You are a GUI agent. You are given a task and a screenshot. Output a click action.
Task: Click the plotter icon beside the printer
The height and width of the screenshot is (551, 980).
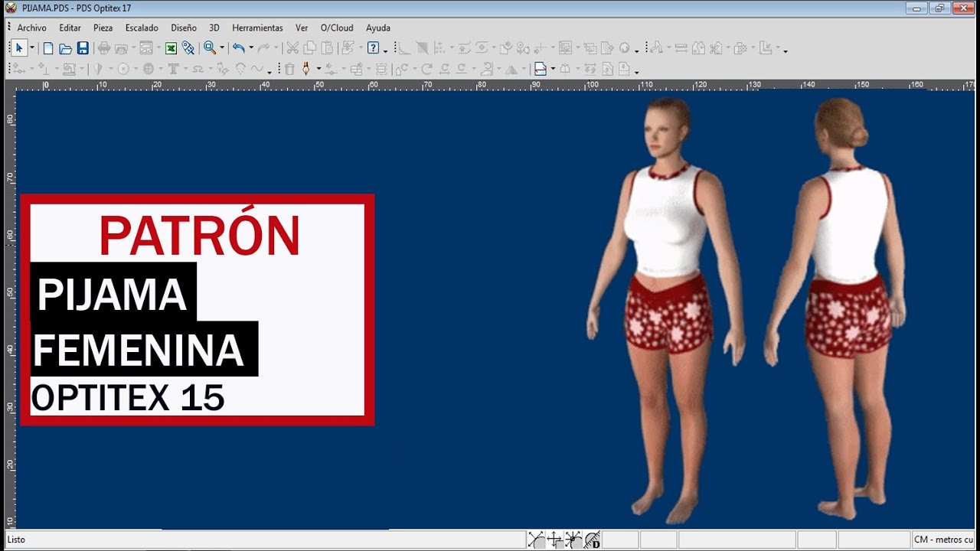click(x=121, y=48)
